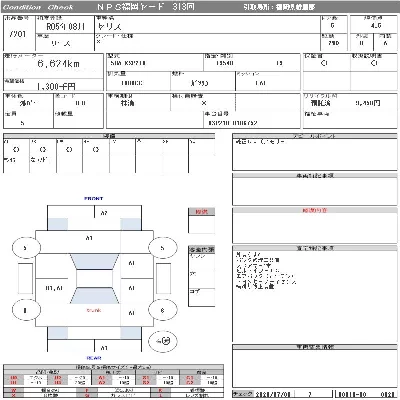Viewport: 400px width, 400px height.
Task: Click the spare tire icon
Action: (x=163, y=341)
